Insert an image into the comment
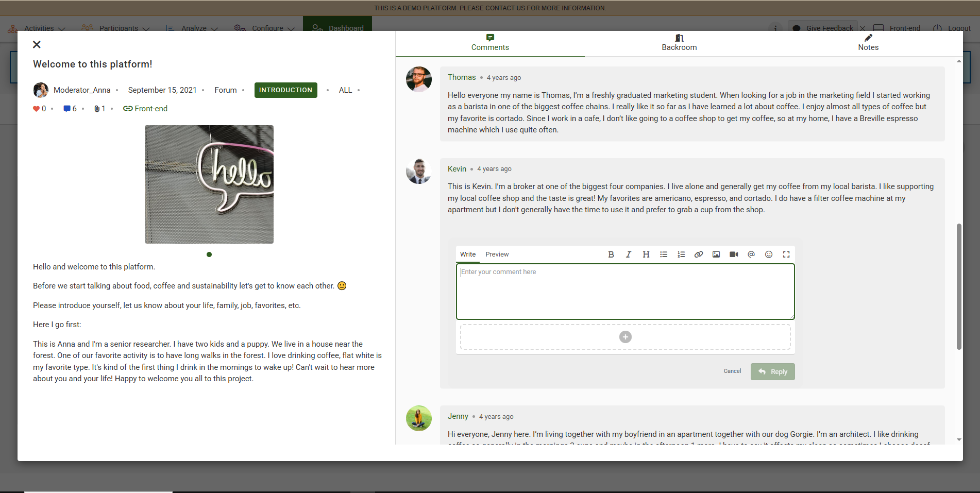The image size is (980, 493). (x=716, y=254)
